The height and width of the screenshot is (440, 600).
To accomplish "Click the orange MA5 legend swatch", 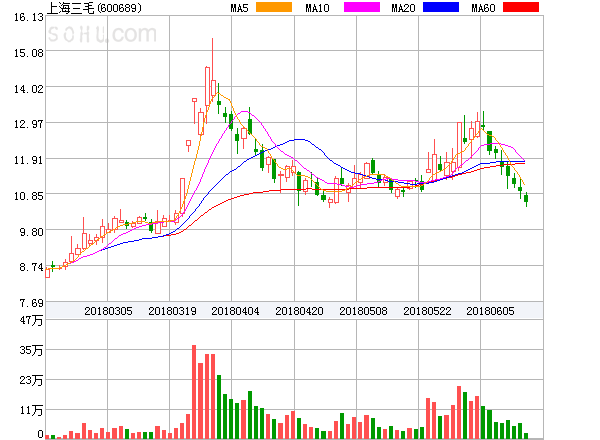I will click(274, 7).
